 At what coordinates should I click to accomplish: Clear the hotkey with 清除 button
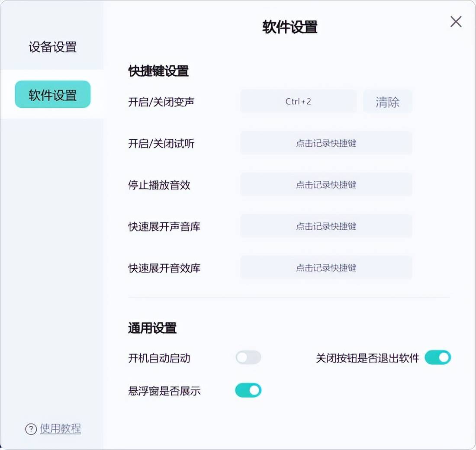[388, 102]
